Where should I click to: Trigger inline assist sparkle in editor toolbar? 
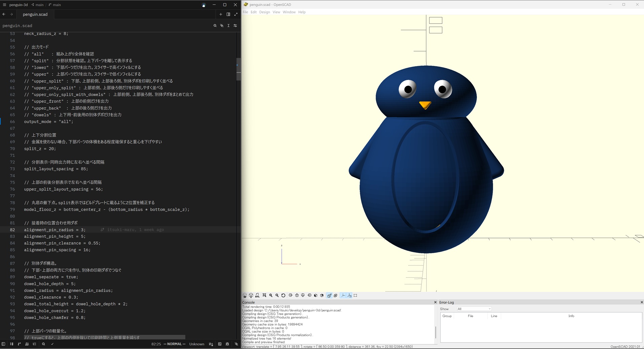tap(222, 26)
